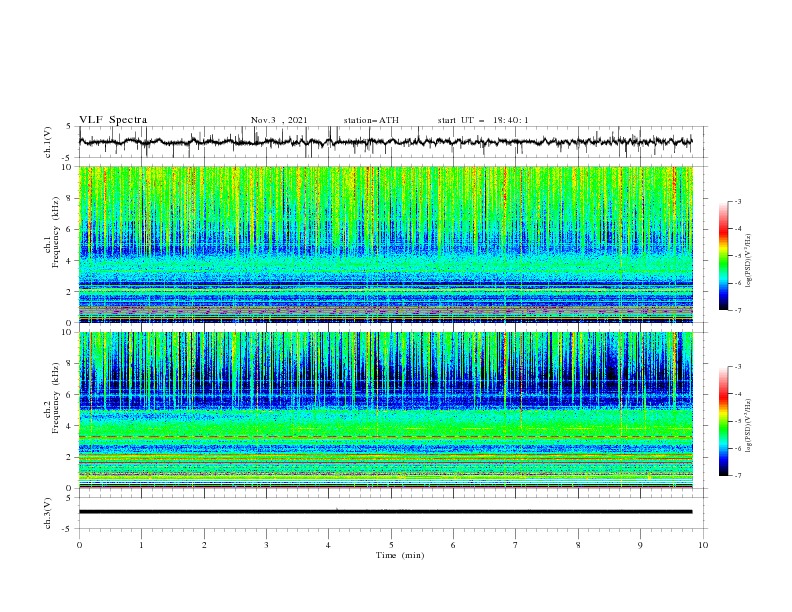The width and height of the screenshot is (792, 612).
Task: Click the ch.2 "Frequency (kHz)" axis label
Action: coord(55,398)
